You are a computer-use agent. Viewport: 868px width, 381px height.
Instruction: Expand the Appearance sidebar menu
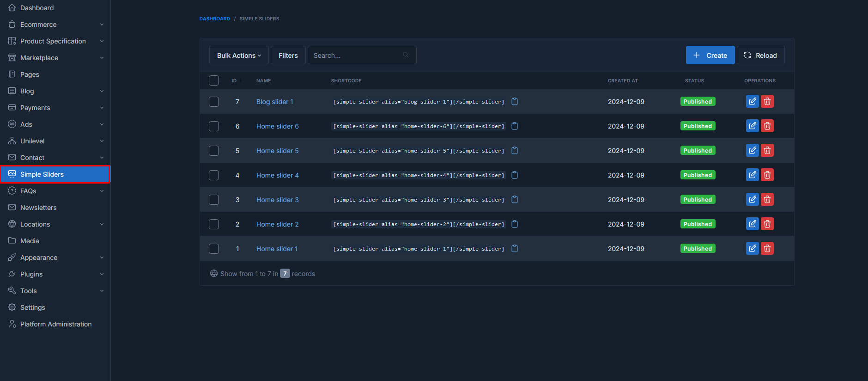click(55, 258)
